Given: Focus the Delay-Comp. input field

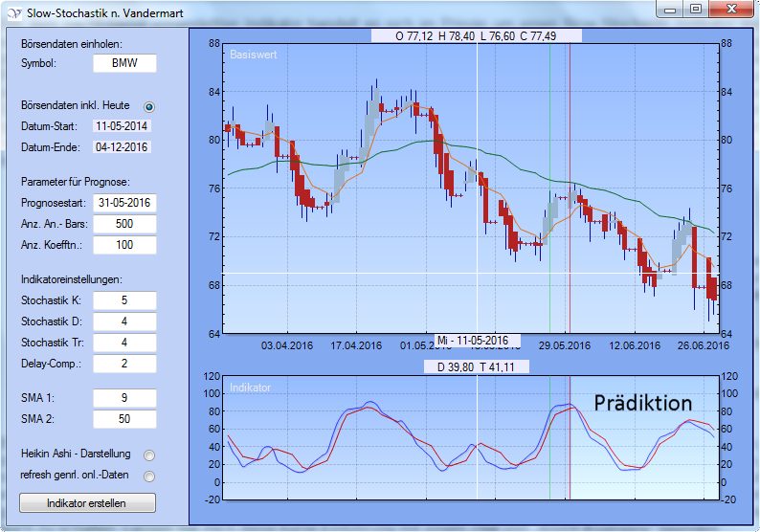Looking at the screenshot, I should click(124, 364).
